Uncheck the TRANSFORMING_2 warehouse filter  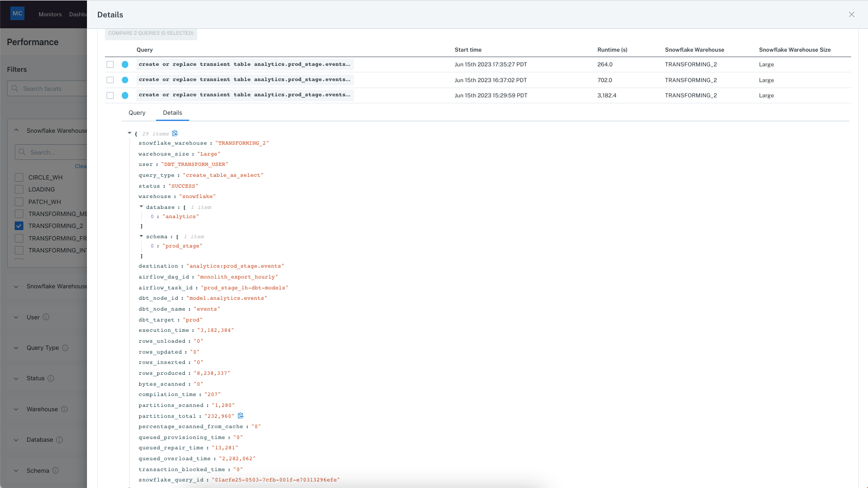[x=19, y=226]
